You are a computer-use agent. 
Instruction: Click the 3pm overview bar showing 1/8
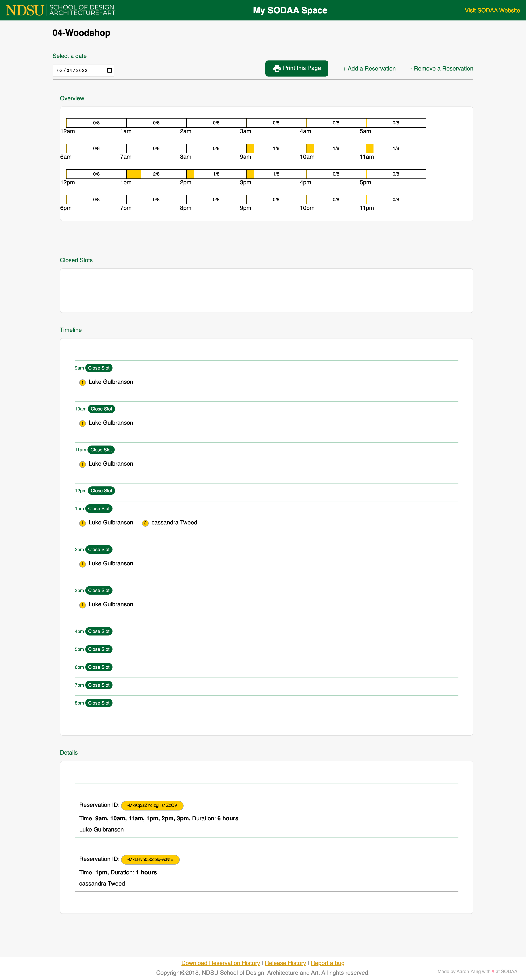point(276,174)
